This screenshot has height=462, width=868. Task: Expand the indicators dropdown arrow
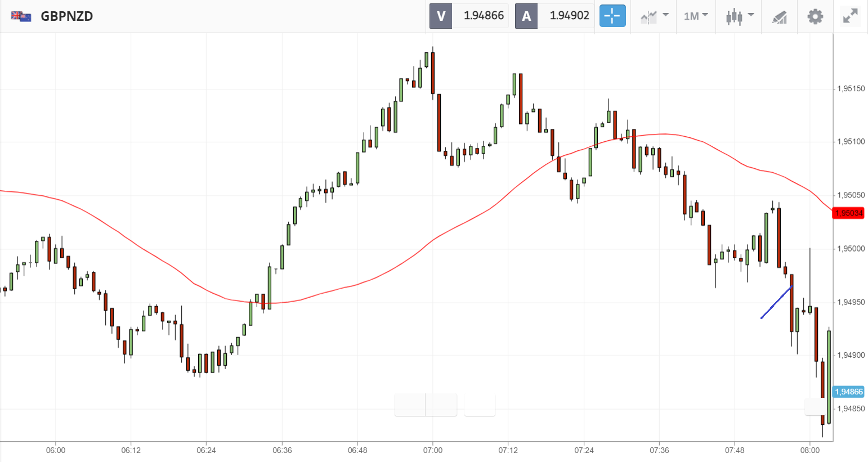pyautogui.click(x=665, y=15)
